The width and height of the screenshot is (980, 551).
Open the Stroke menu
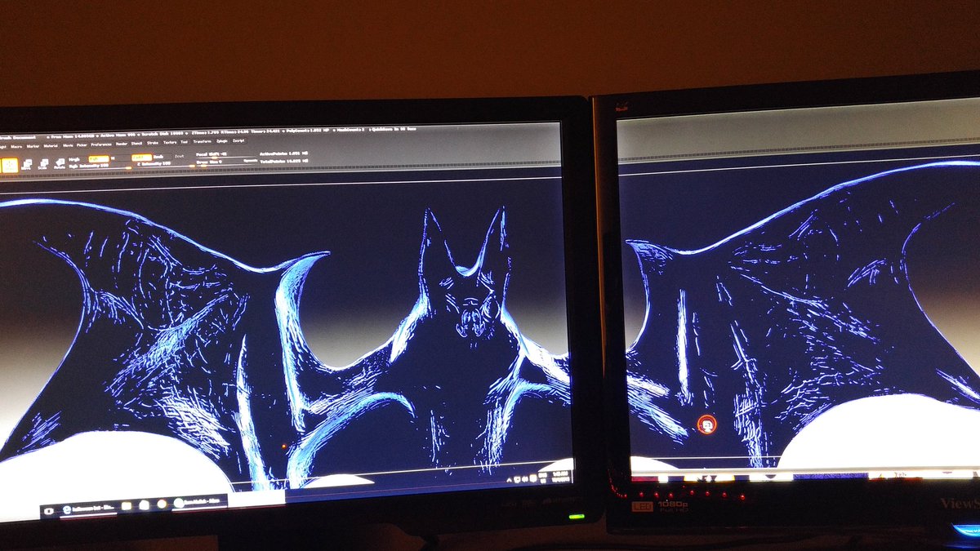pyautogui.click(x=153, y=143)
